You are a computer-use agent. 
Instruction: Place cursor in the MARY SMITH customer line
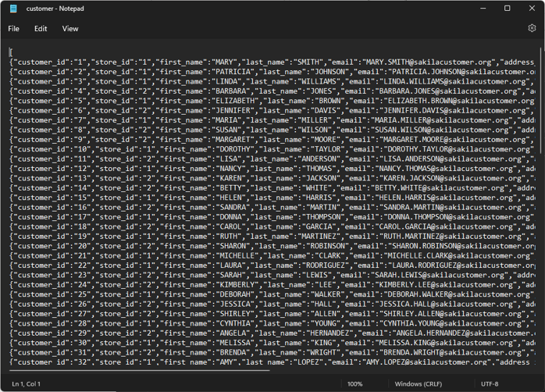click(234, 61)
